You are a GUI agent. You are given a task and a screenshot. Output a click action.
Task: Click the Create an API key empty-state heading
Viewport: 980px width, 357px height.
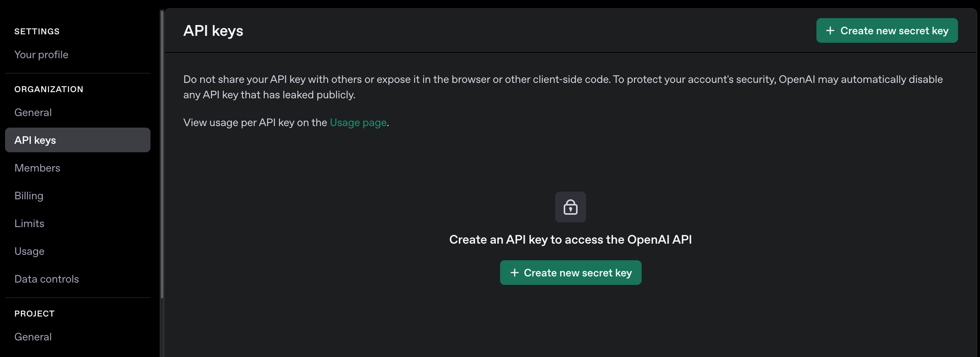point(570,240)
